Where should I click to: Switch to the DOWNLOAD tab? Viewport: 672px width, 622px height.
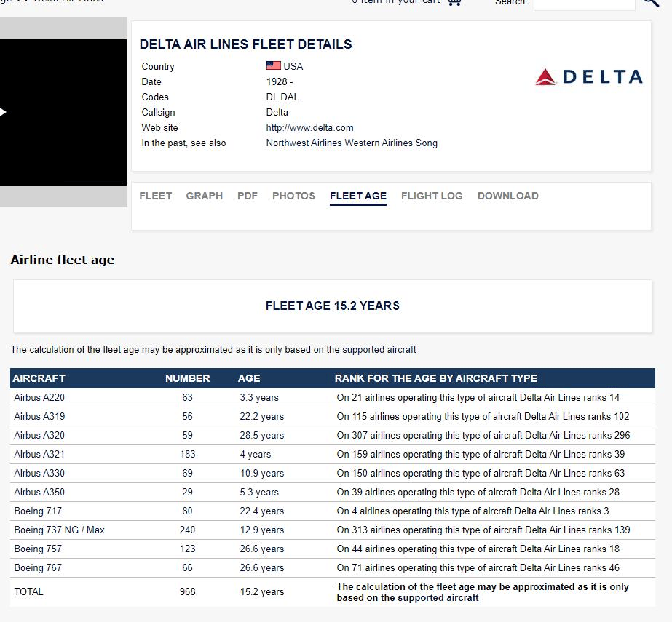click(508, 196)
